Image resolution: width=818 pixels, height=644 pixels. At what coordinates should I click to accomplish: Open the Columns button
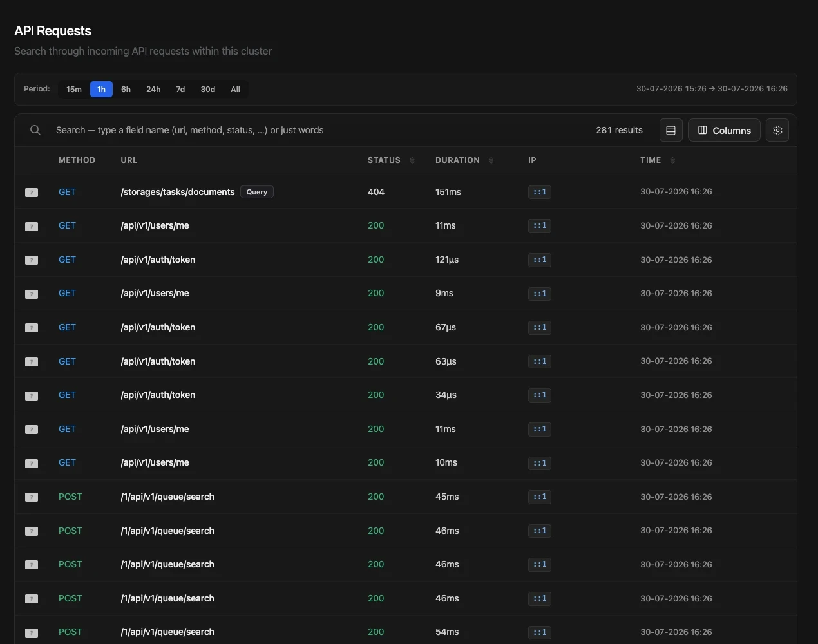(x=725, y=130)
